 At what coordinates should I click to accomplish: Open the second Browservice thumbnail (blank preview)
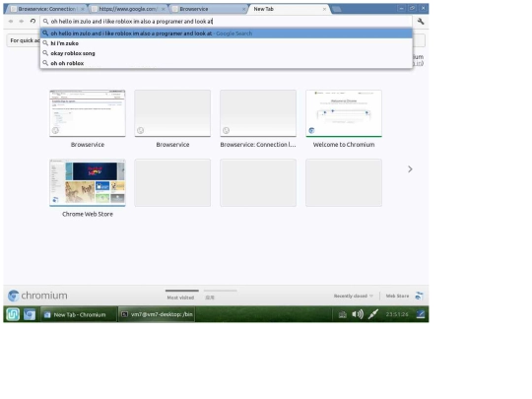(172, 113)
